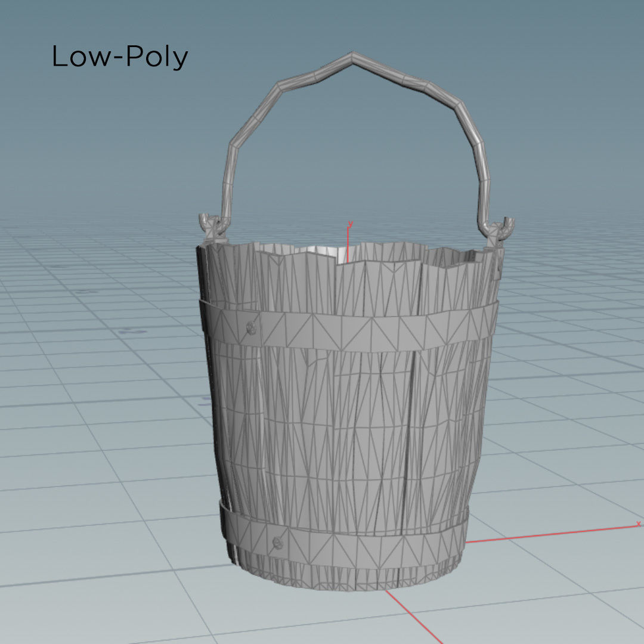
Task: Click the rivet on the upper metal band
Action: click(x=252, y=328)
